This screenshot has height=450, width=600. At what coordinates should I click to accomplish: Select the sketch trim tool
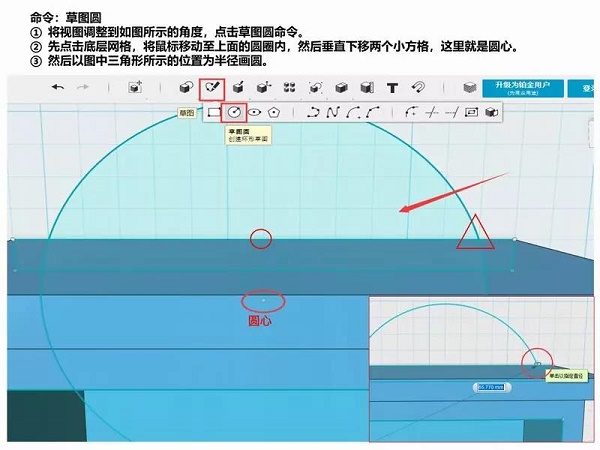[x=431, y=113]
